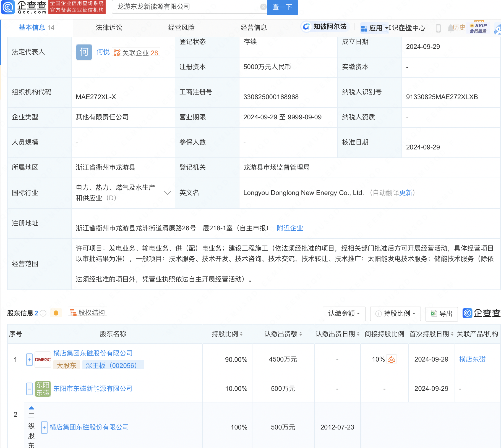
Task: Click 龙游县市场监督管理局 registration authority text
Action: click(x=276, y=167)
